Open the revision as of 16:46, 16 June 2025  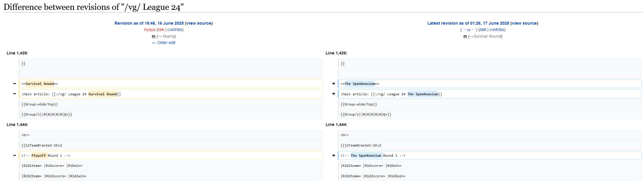149,23
